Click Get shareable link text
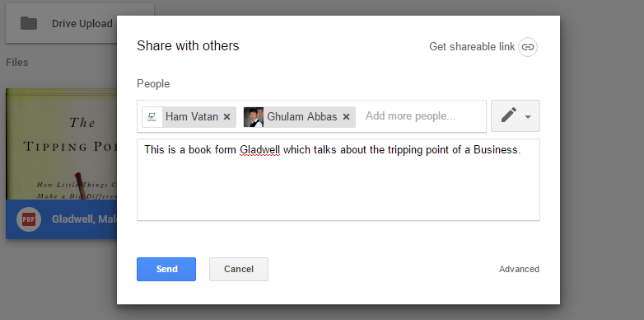Viewport: 644px width, 320px height. tap(472, 47)
